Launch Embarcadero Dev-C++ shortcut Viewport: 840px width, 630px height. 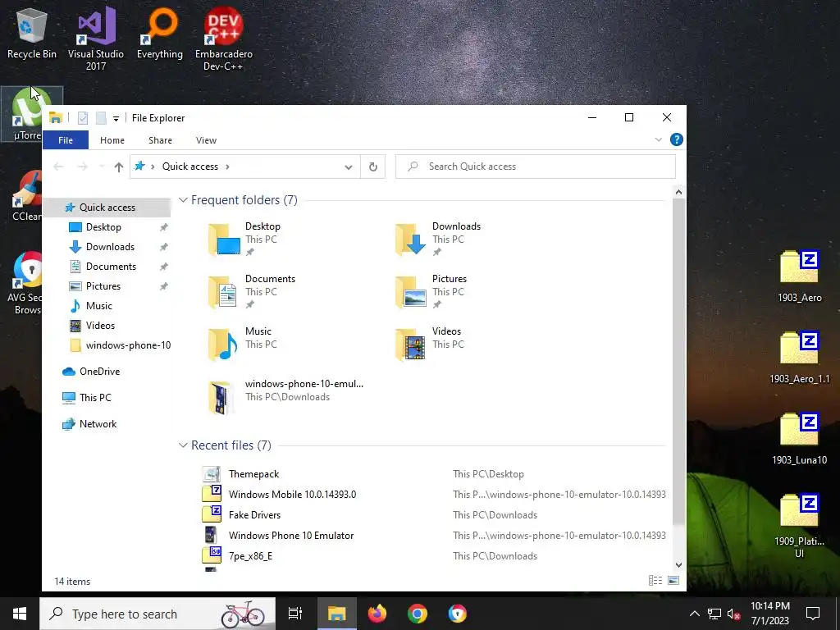[x=223, y=39]
